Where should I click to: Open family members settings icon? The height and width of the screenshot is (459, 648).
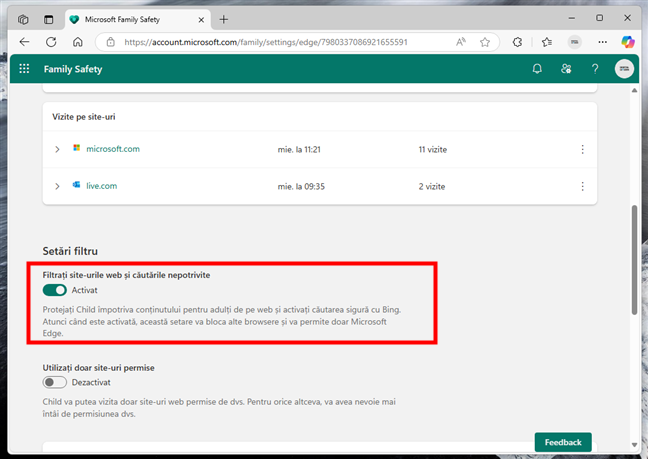point(566,69)
